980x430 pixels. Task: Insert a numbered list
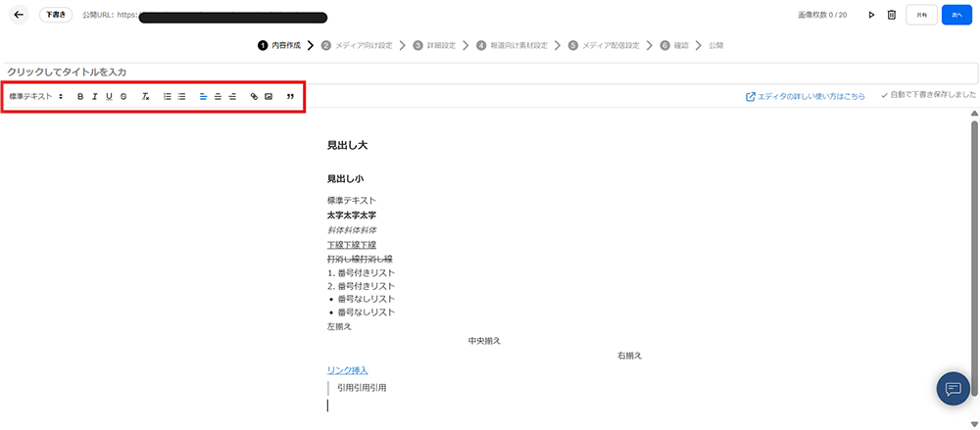167,97
